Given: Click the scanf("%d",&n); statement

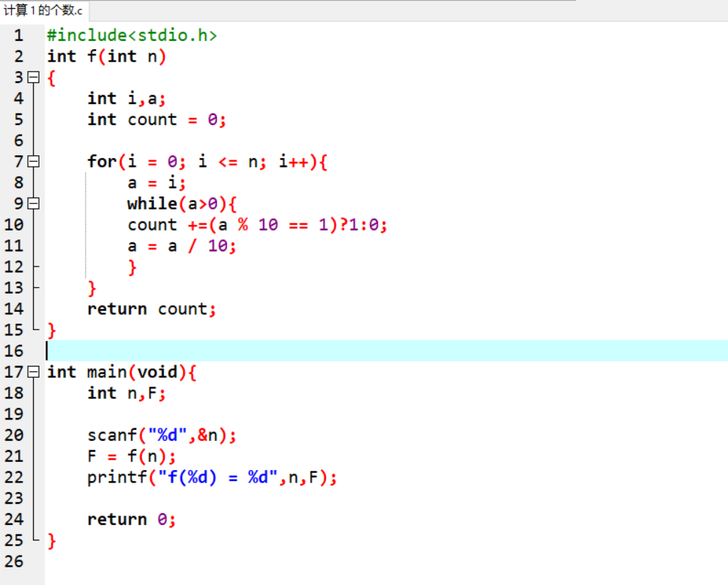Looking at the screenshot, I should click(162, 436).
